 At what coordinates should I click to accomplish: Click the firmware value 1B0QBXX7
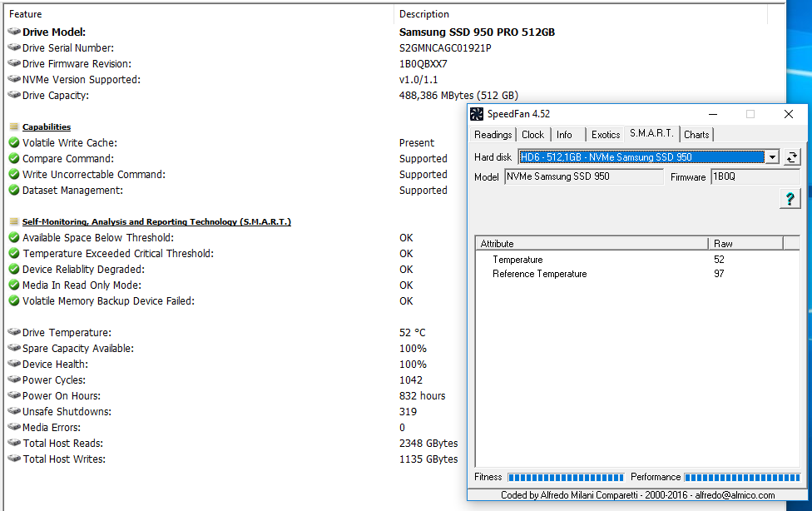click(x=423, y=64)
